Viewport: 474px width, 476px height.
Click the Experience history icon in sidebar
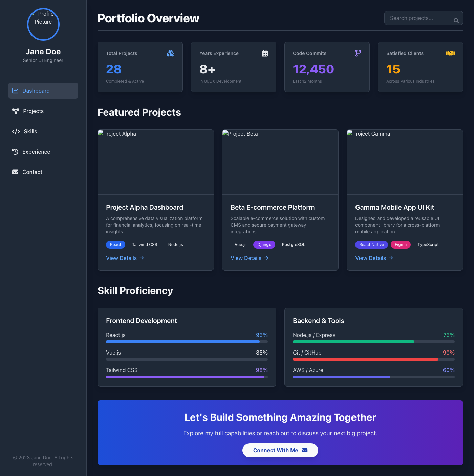pos(16,152)
